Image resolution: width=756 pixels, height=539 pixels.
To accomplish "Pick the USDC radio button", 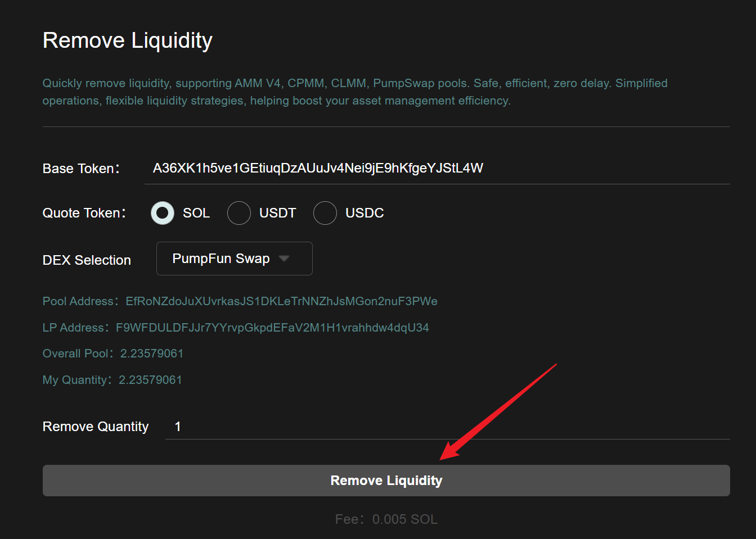I will [x=325, y=213].
